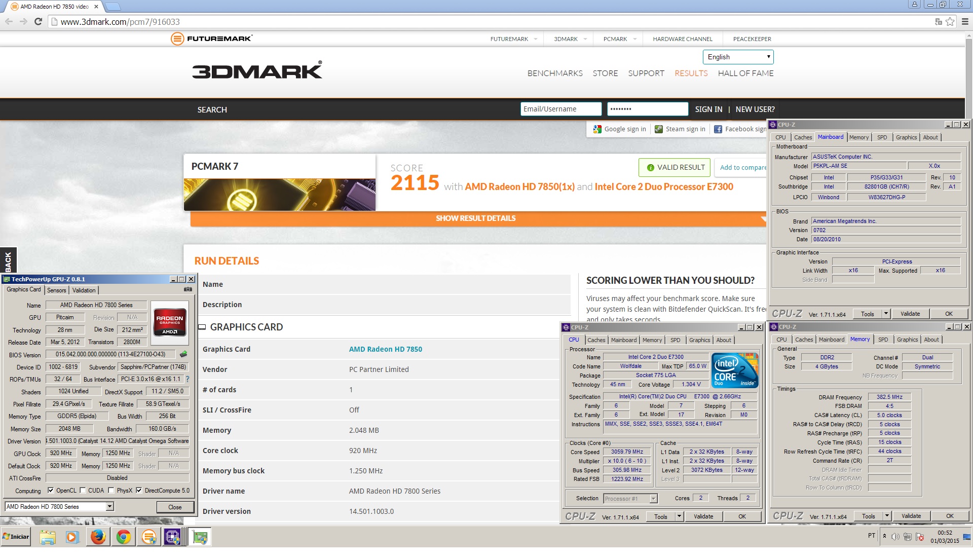The image size is (973, 560).
Task: Click the Action Center flag tray icon
Action: [920, 537]
